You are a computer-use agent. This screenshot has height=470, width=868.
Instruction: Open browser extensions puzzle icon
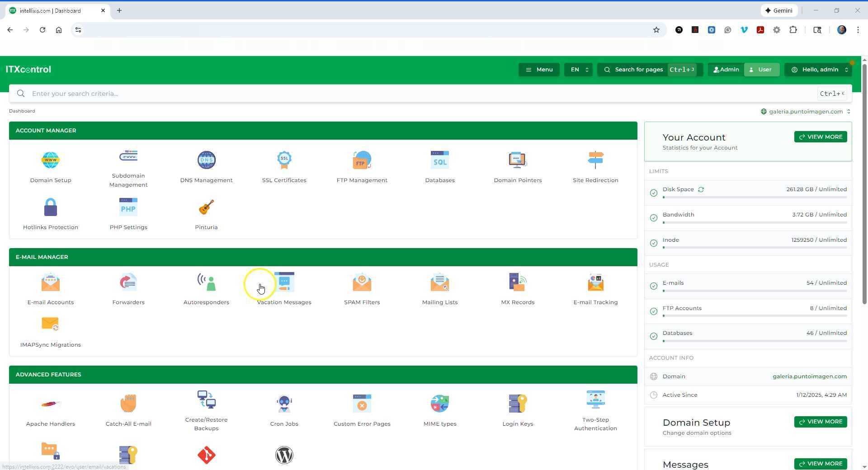click(x=793, y=30)
